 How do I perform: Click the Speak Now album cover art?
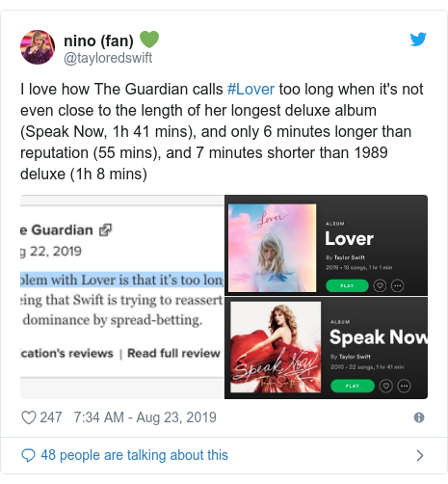point(276,347)
